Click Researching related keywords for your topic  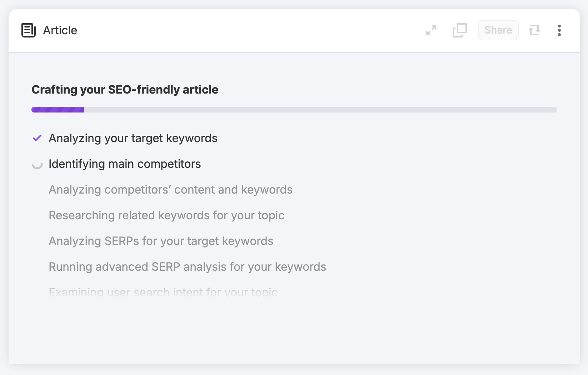pos(166,215)
